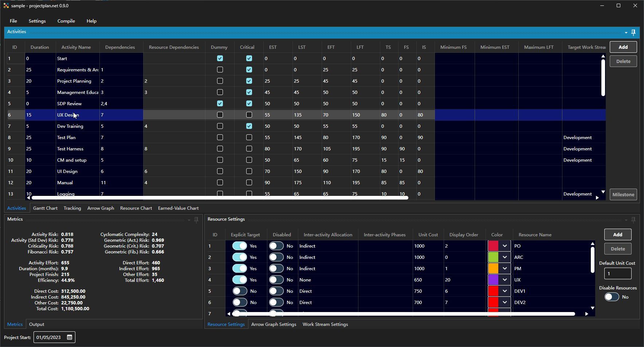Open the Settings menu

pos(37,21)
